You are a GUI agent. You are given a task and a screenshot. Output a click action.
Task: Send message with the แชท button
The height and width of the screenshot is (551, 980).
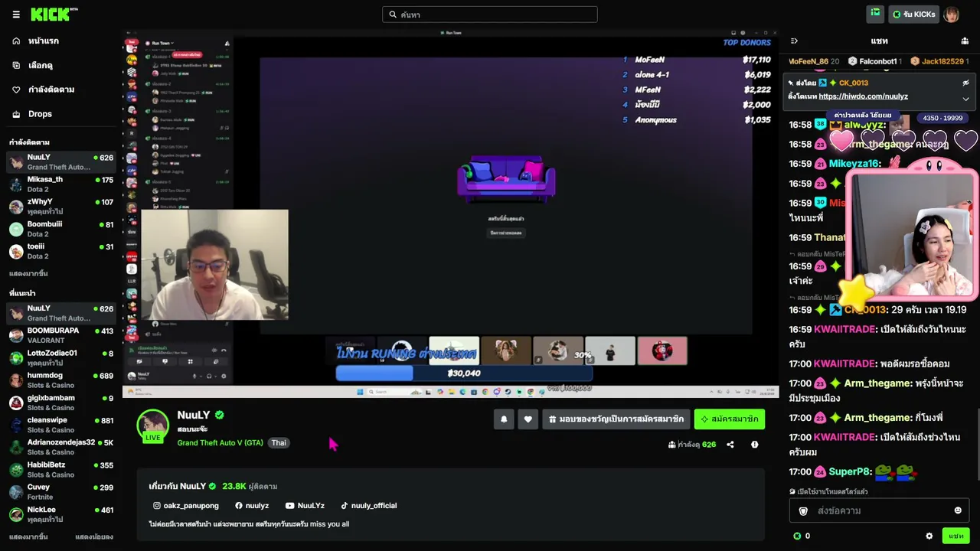point(956,536)
